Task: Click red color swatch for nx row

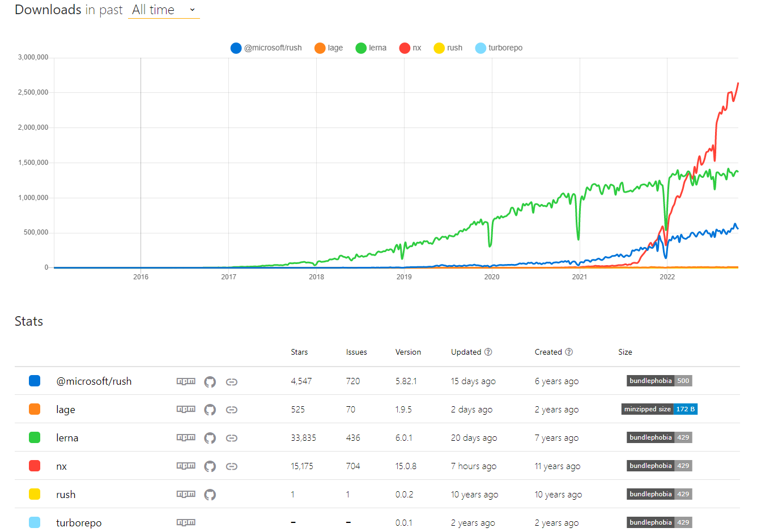Action: click(x=35, y=466)
